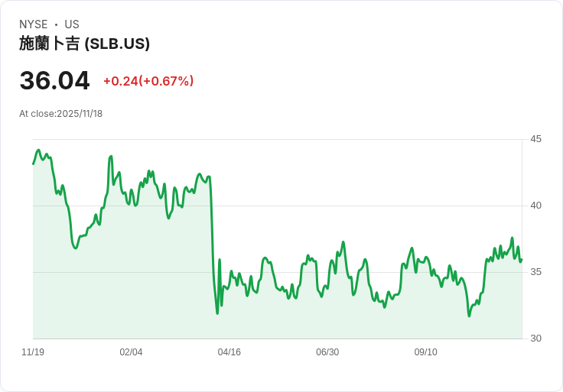Select the 04/16 date on x-axis
Screen dimensions: 563x392
(229, 352)
